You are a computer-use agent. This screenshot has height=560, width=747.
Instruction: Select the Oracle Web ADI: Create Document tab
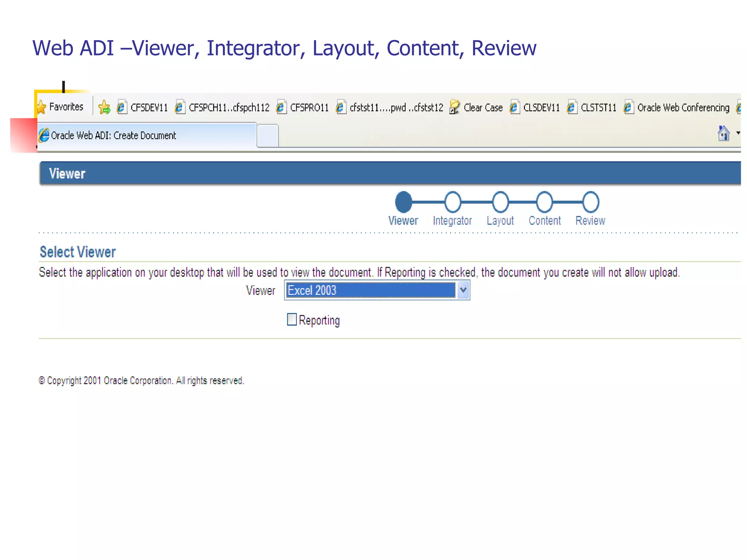click(147, 135)
